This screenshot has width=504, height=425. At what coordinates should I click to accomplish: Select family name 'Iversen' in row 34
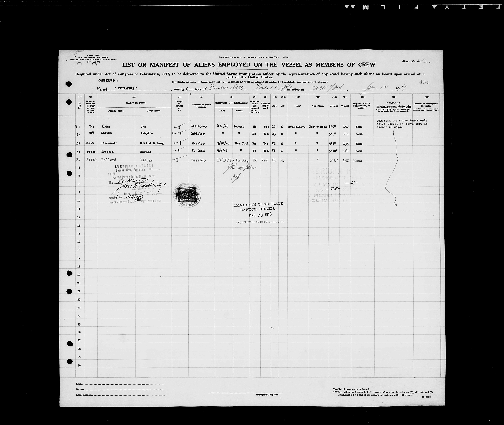point(107,152)
